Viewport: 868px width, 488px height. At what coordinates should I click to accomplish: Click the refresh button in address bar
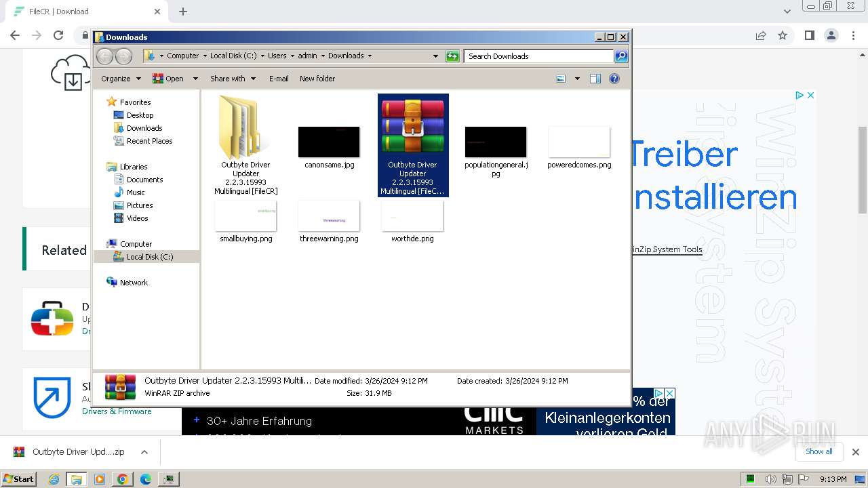tap(452, 56)
